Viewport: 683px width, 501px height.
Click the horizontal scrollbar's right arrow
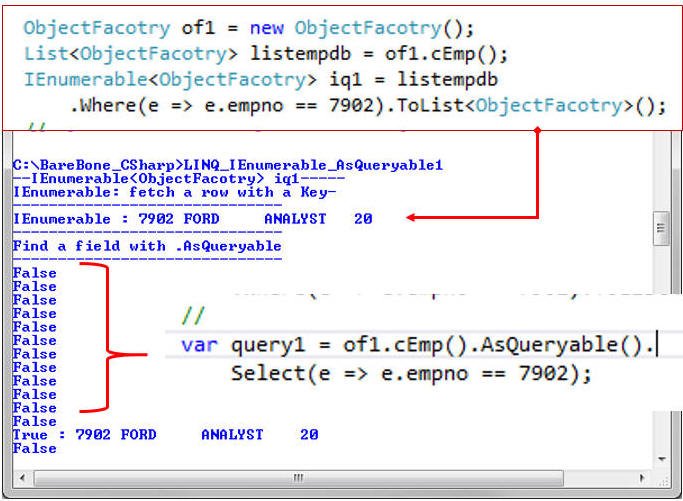tap(641, 478)
